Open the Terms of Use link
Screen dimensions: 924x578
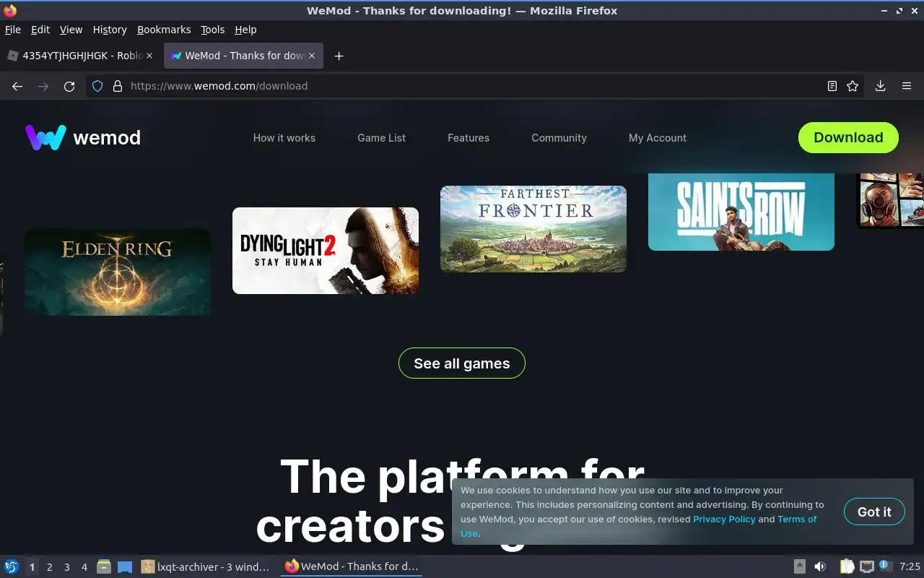[x=797, y=519]
